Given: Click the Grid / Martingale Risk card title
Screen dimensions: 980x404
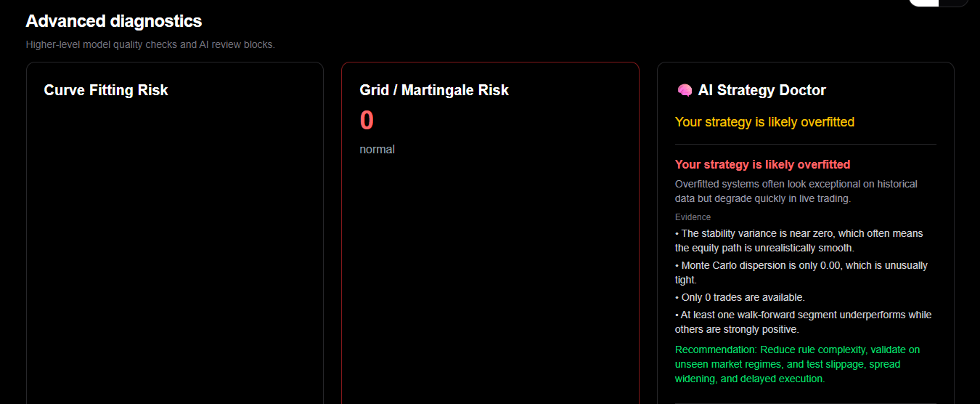Looking at the screenshot, I should click(434, 90).
